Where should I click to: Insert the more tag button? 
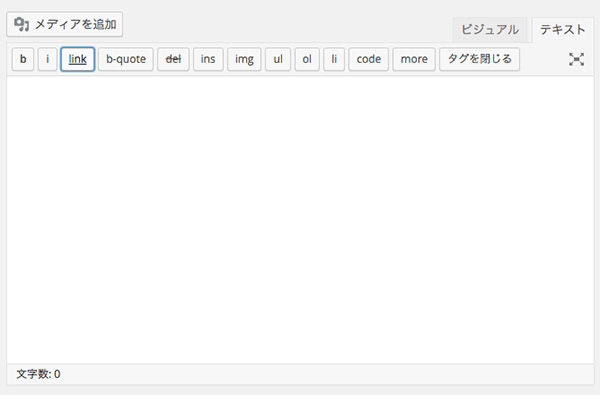pos(414,59)
